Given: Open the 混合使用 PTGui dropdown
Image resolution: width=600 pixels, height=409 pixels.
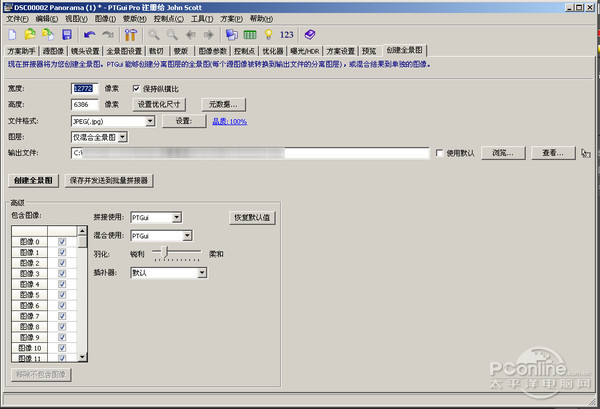Looking at the screenshot, I should [x=187, y=236].
